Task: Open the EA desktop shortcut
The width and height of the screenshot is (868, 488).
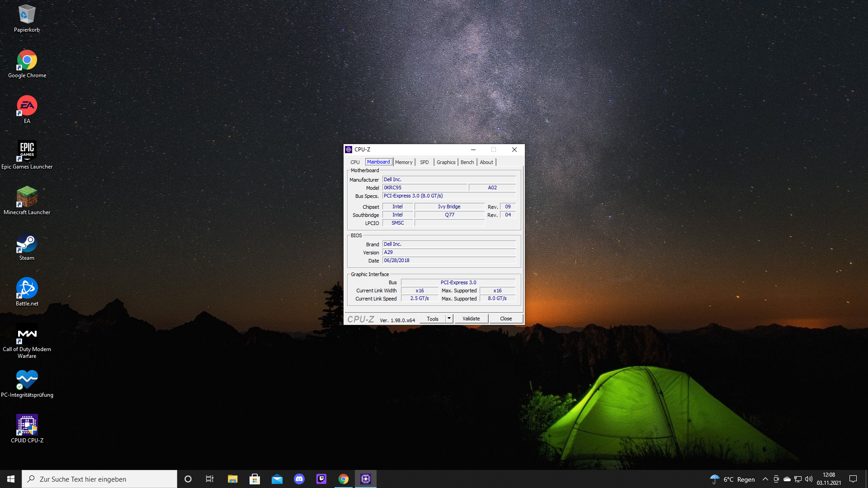Action: coord(27,106)
